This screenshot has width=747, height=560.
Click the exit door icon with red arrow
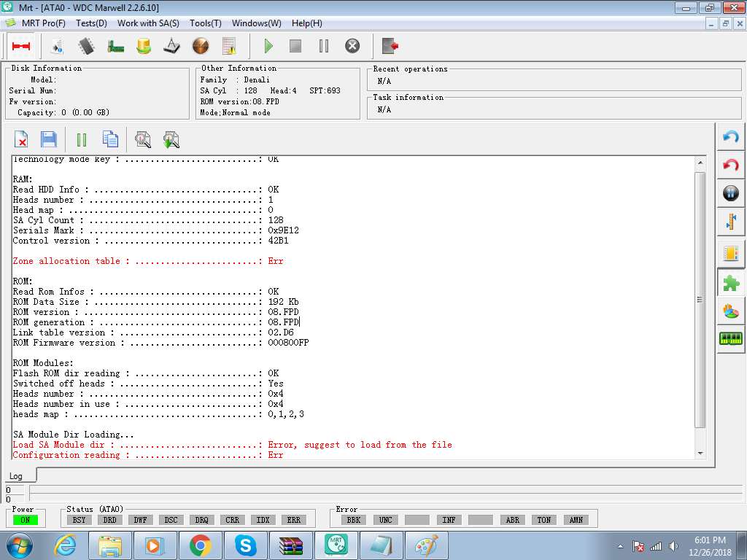390,46
